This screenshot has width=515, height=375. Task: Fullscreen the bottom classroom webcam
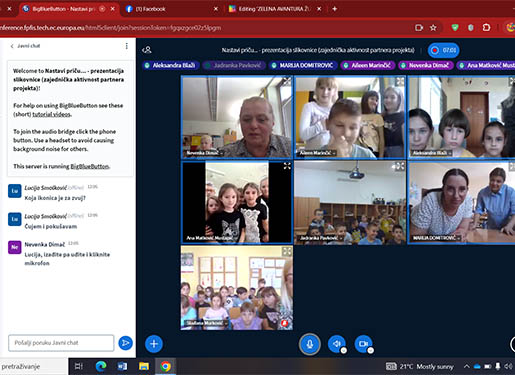pyautogui.click(x=287, y=251)
